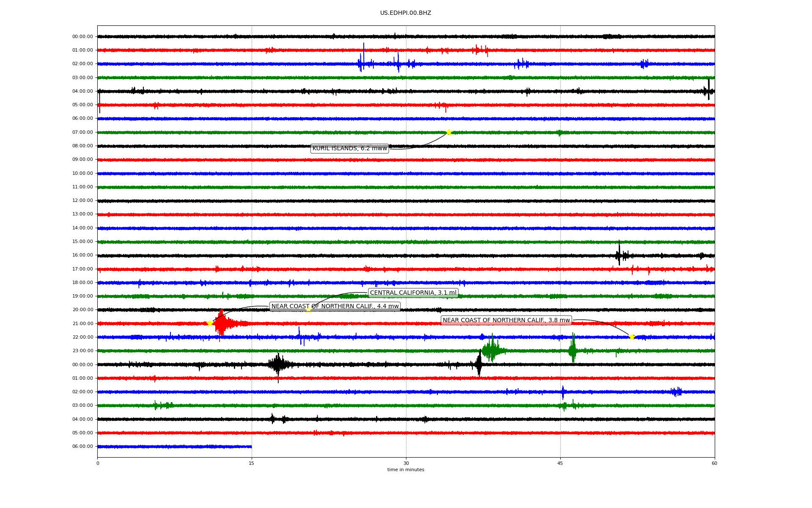Click the KURIL ISLANDS, 6.2 mww label
This screenshot has height=508, width=812.
tap(349, 149)
